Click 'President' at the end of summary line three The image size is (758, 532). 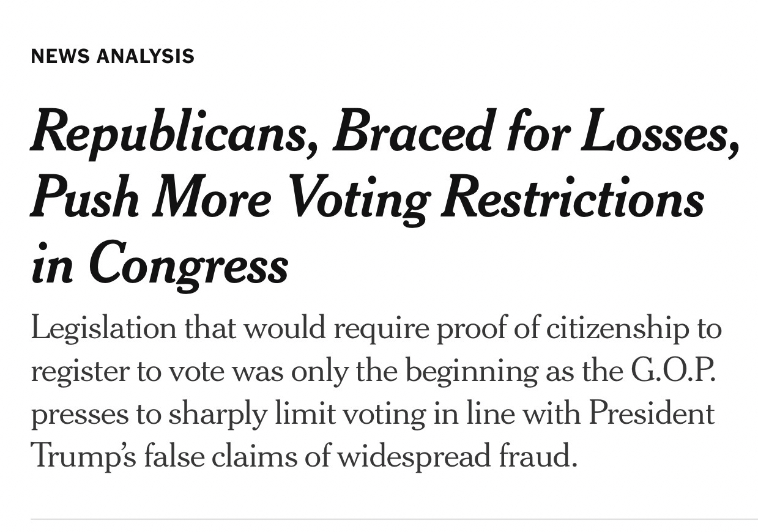[652, 414]
